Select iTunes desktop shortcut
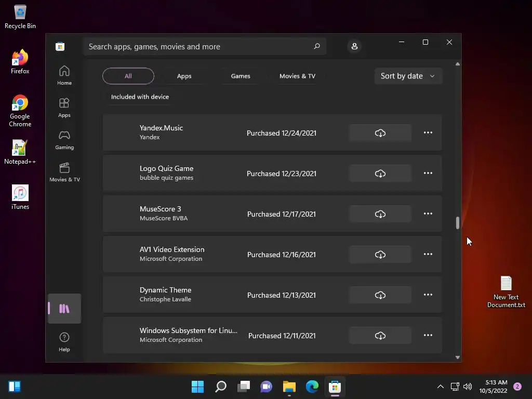The height and width of the screenshot is (399, 532). pos(20,197)
